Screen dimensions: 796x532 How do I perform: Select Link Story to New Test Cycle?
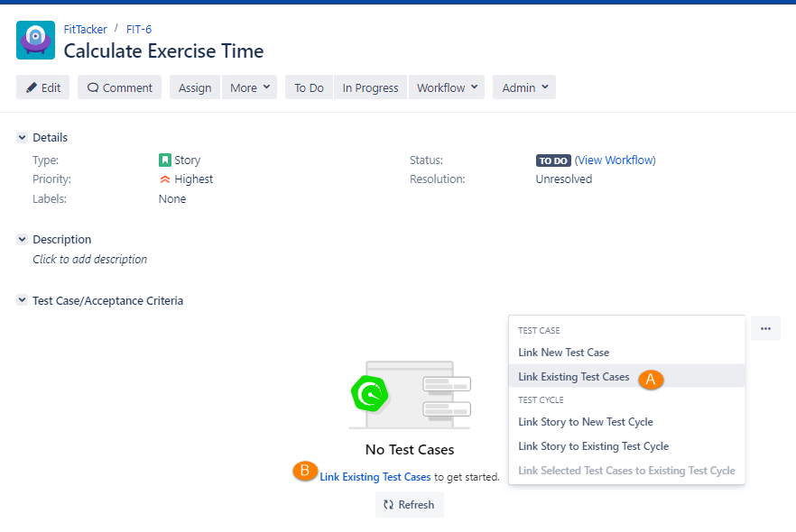[585, 422]
